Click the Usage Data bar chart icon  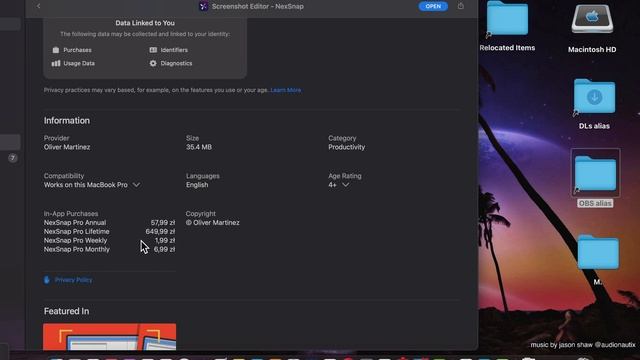[x=56, y=63]
